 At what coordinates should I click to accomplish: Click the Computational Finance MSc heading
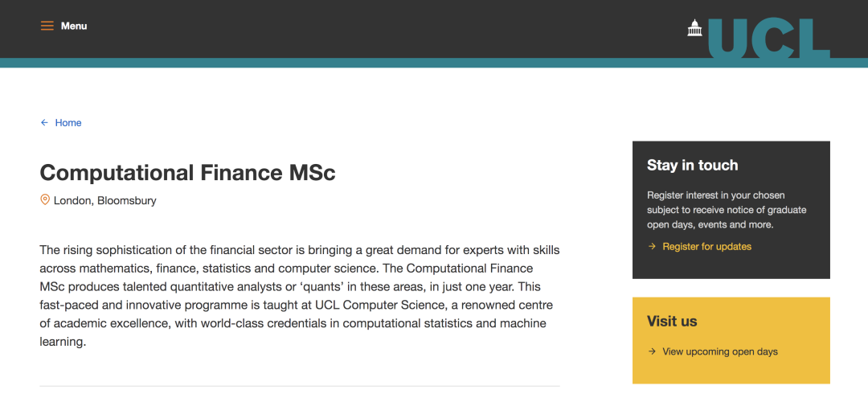(x=187, y=173)
